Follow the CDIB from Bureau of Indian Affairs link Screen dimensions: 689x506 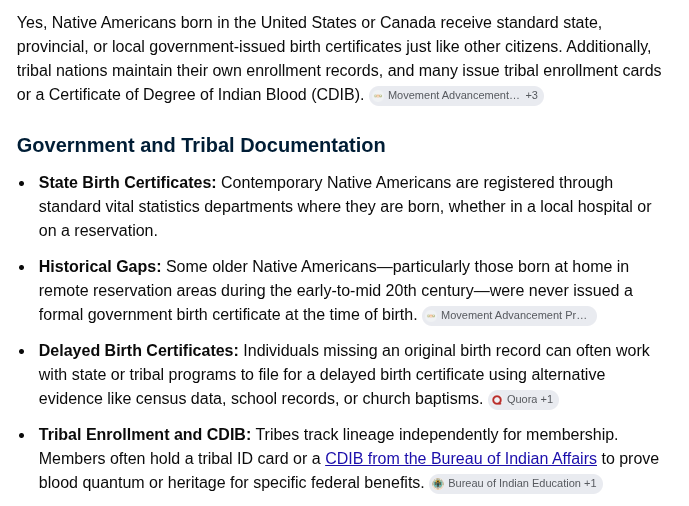coord(461,459)
